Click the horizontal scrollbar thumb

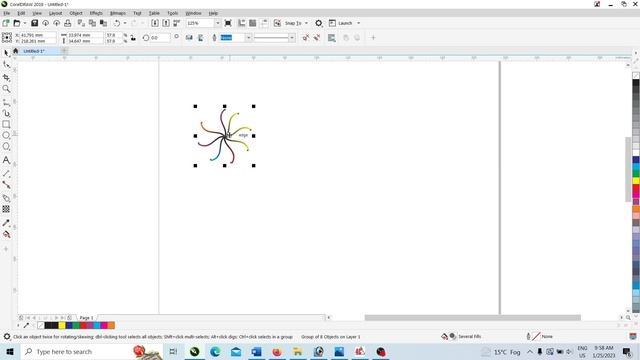pyautogui.click(x=473, y=318)
